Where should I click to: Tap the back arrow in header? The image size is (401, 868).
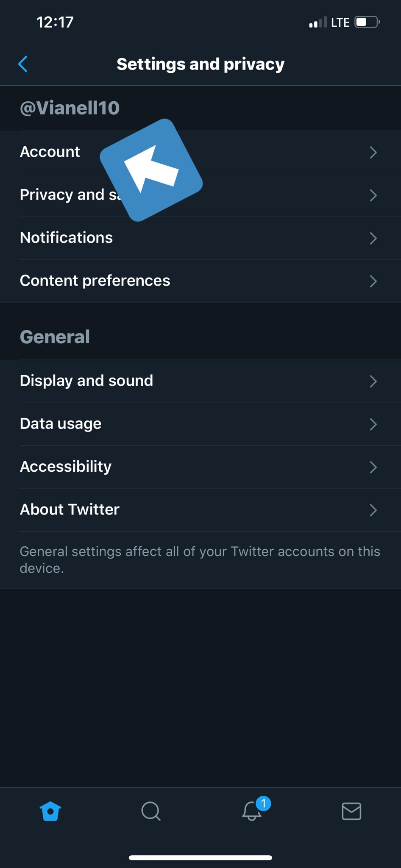tap(23, 64)
